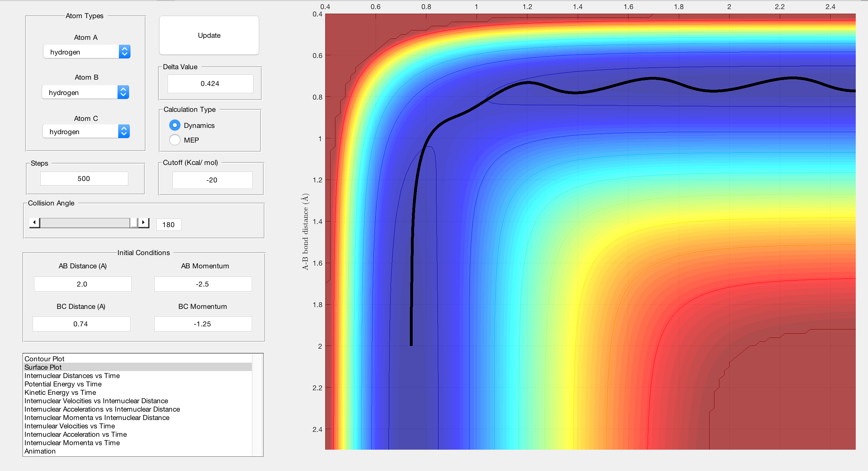Click the BC Momentum input box
The height and width of the screenshot is (471, 868).
coord(203,324)
